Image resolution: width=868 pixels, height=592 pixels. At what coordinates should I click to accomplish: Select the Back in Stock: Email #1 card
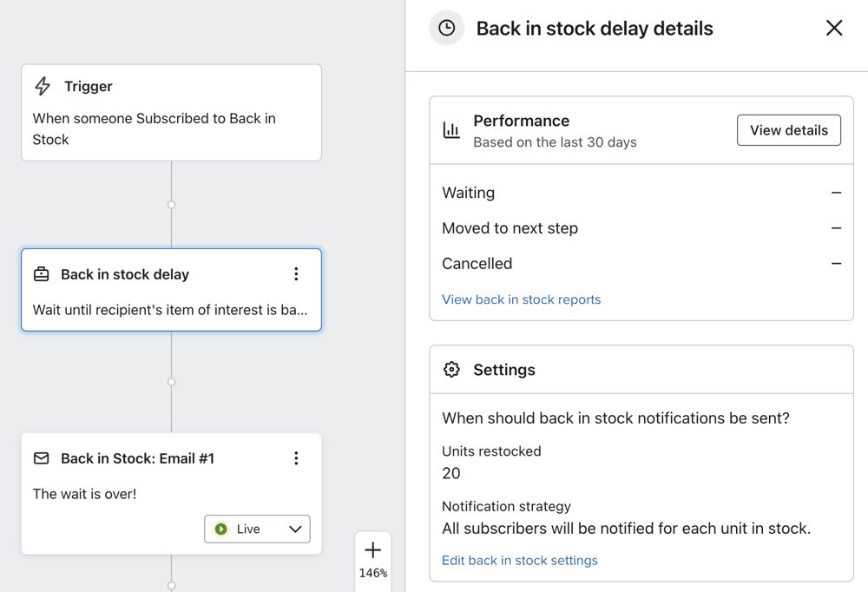(130, 495)
